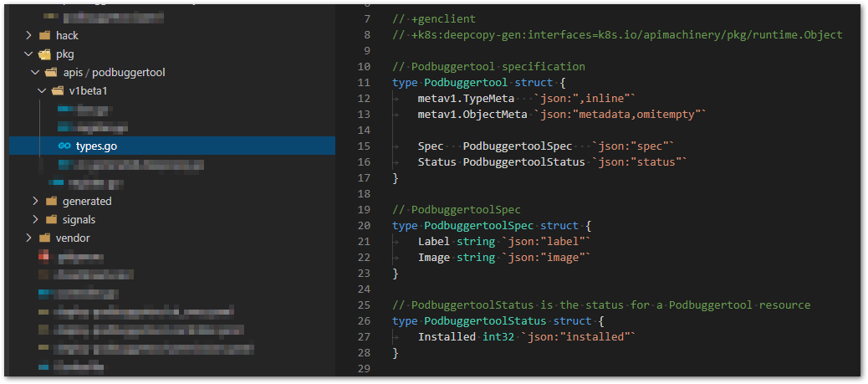The height and width of the screenshot is (384, 868).
Task: Click the Go file icon beside types.go
Action: [64, 146]
